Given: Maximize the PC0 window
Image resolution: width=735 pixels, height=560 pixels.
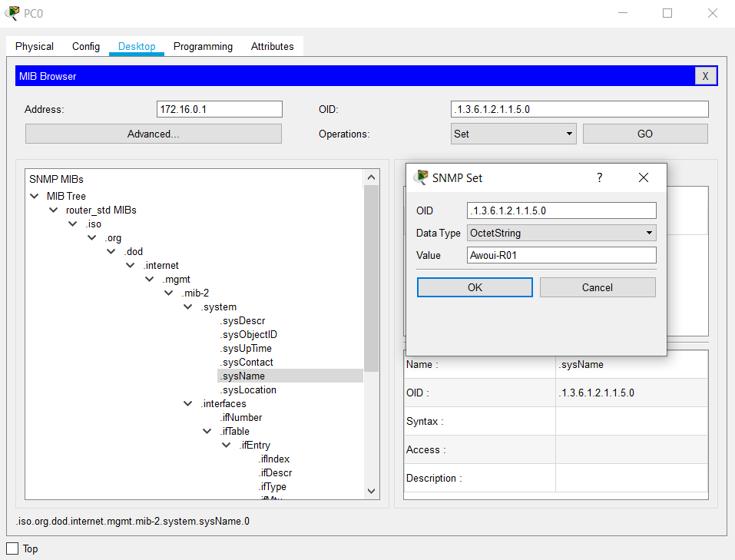Looking at the screenshot, I should tap(667, 13).
